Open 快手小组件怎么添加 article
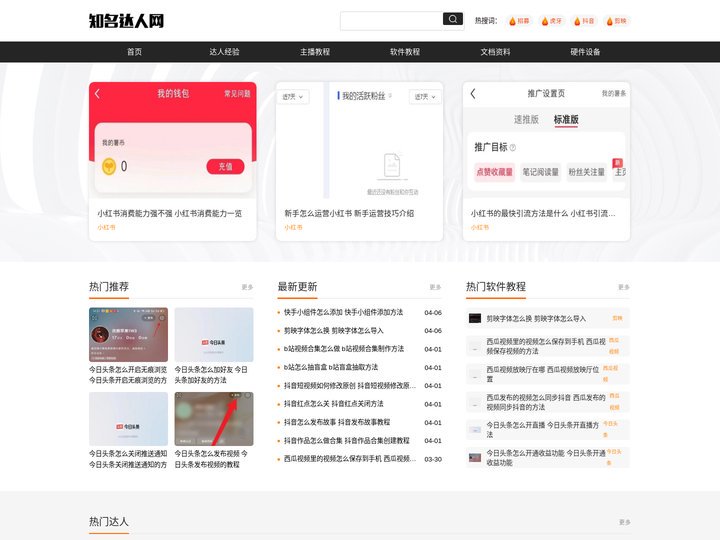 (x=343, y=312)
